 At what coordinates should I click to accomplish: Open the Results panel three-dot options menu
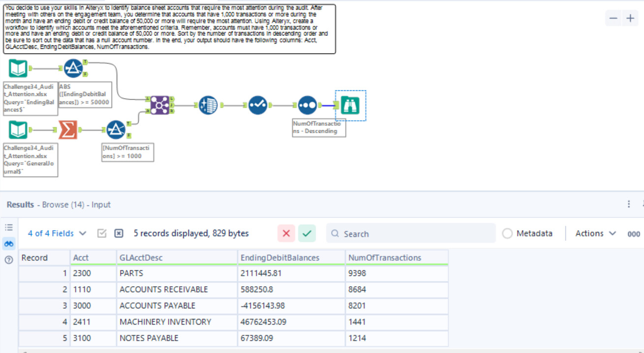[x=629, y=204]
